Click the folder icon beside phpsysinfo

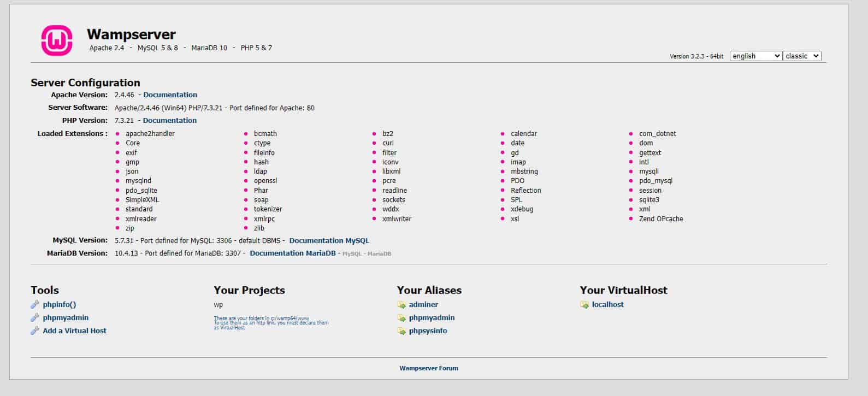click(401, 331)
